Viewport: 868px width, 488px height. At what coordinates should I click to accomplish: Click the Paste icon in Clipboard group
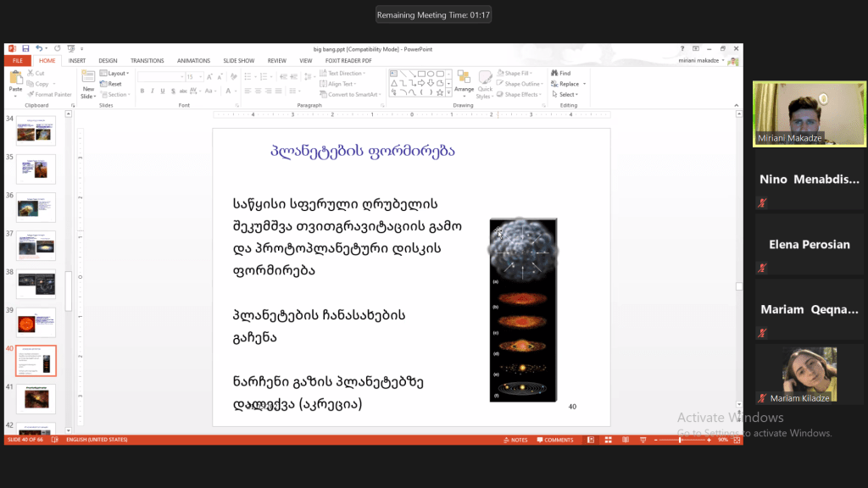[15, 80]
